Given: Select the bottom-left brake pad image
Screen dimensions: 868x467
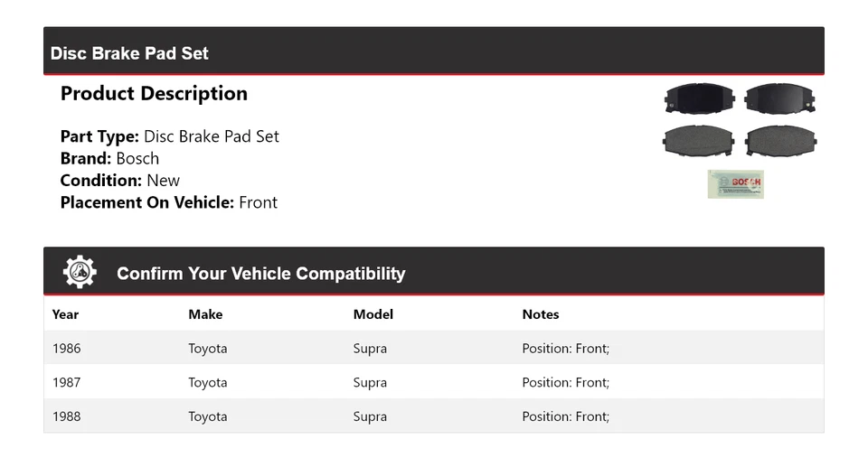Looking at the screenshot, I should tap(698, 141).
